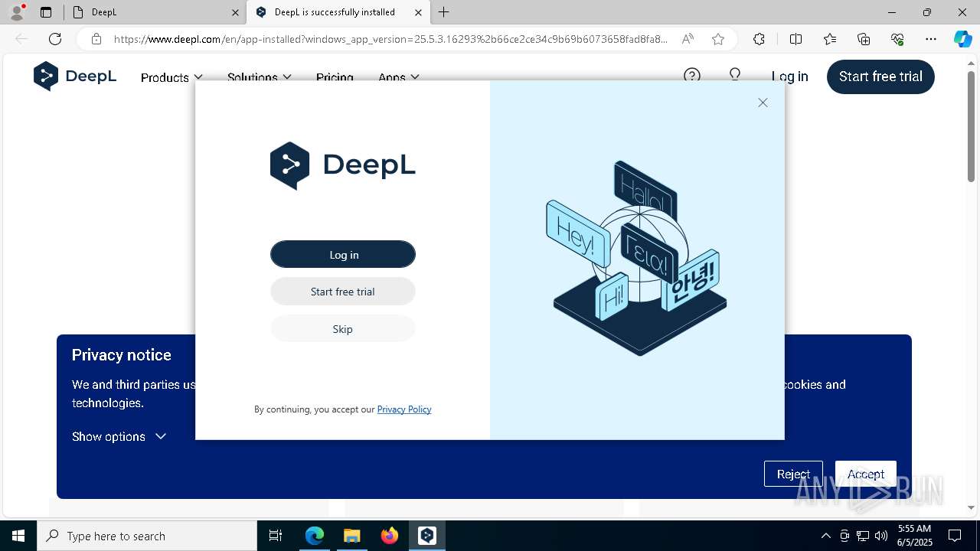The width and height of the screenshot is (980, 551).
Task: Click the Task View taskbar icon
Action: (x=276, y=536)
